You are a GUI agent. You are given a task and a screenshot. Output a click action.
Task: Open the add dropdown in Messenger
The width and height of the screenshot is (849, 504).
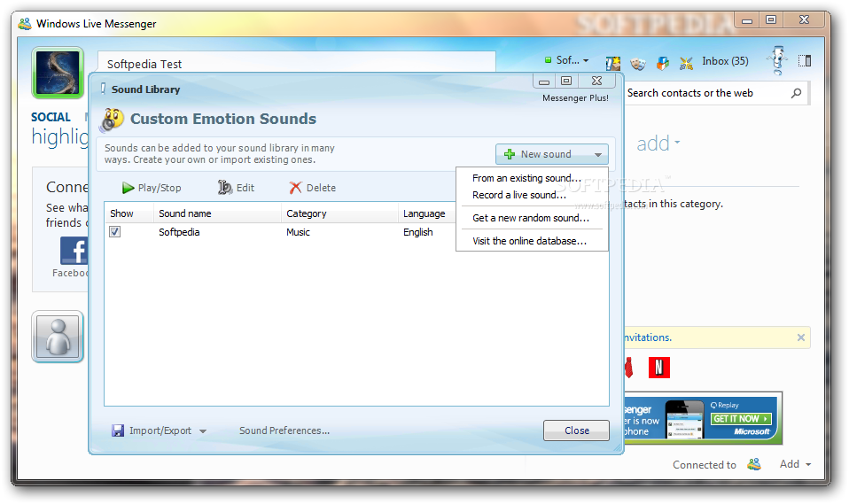658,143
